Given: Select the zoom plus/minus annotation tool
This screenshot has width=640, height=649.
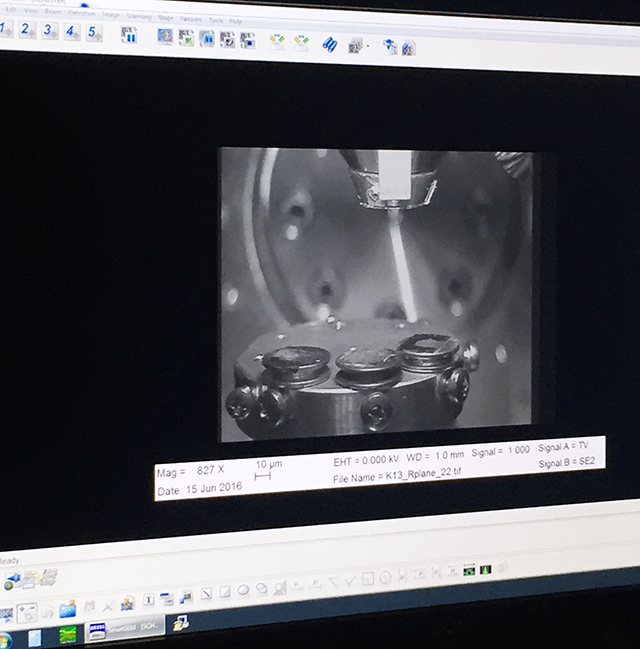Looking at the screenshot, I should 27,611.
